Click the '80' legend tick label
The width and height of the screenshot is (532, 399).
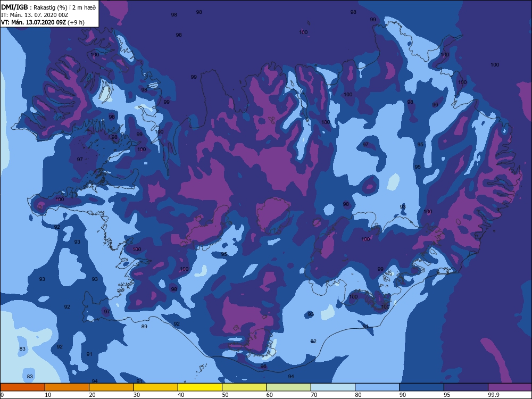pos(358,395)
